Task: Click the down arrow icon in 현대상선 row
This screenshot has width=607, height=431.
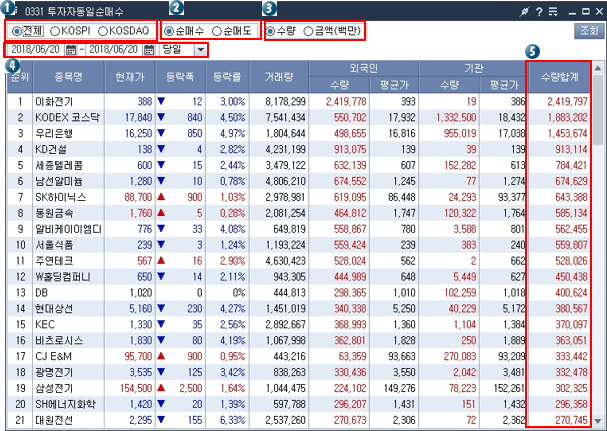Action: [161, 308]
